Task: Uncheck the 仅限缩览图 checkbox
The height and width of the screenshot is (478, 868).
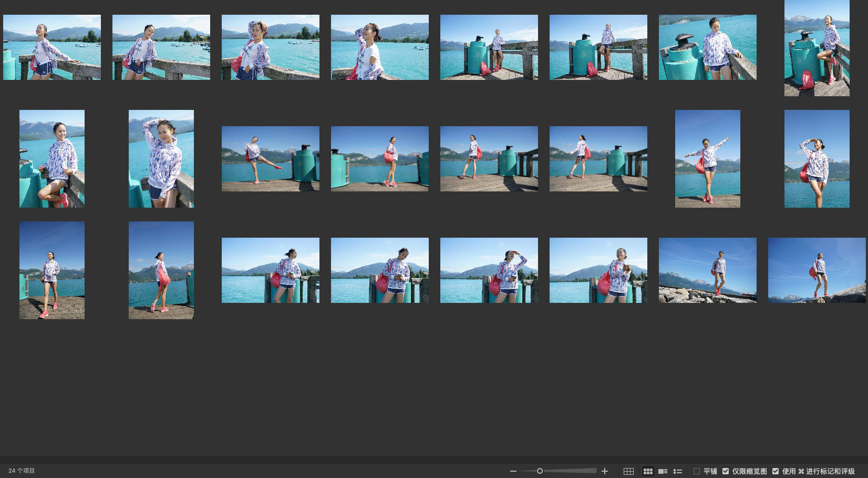Action: [x=726, y=471]
